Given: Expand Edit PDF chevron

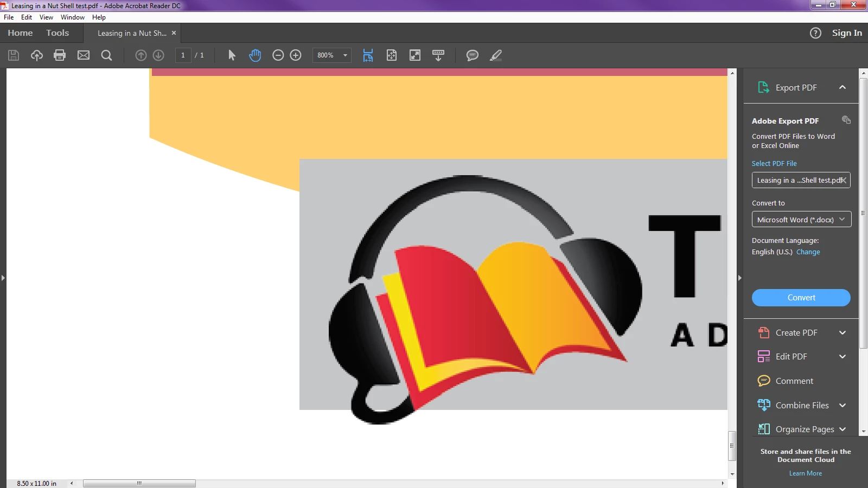Looking at the screenshot, I should tap(843, 356).
